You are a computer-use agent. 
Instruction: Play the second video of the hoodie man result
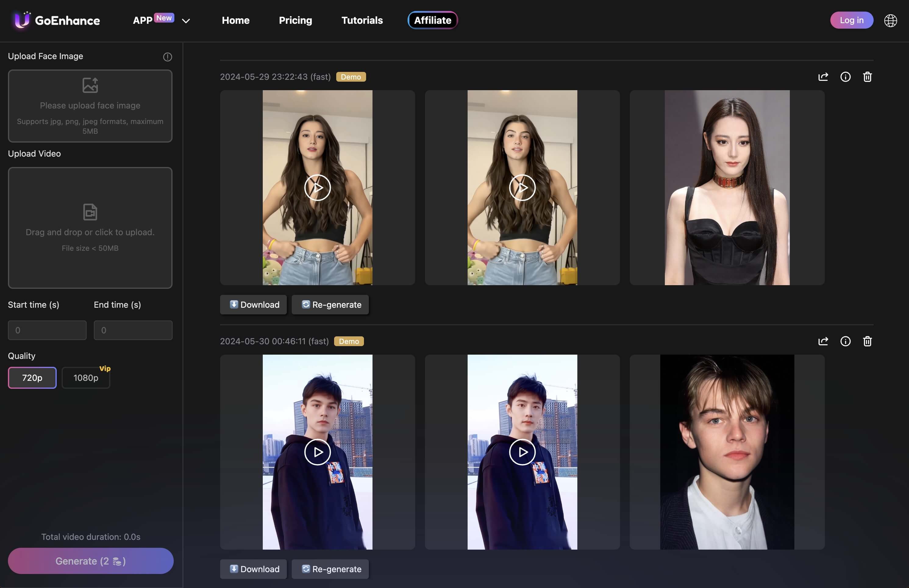pos(522,452)
